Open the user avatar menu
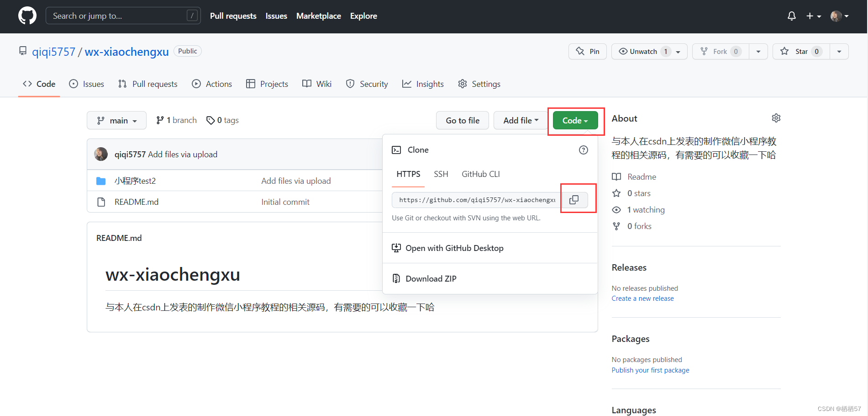Image resolution: width=868 pixels, height=416 pixels. click(840, 16)
